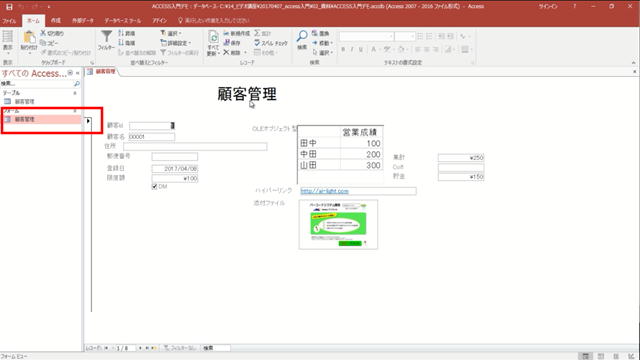The image size is (640, 360).
Task: Click the Sort ascending icon
Action: tap(121, 33)
